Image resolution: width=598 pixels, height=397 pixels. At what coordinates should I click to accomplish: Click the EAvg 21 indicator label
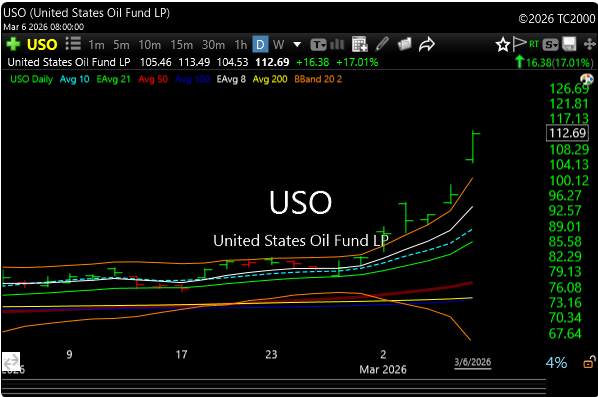click(113, 79)
